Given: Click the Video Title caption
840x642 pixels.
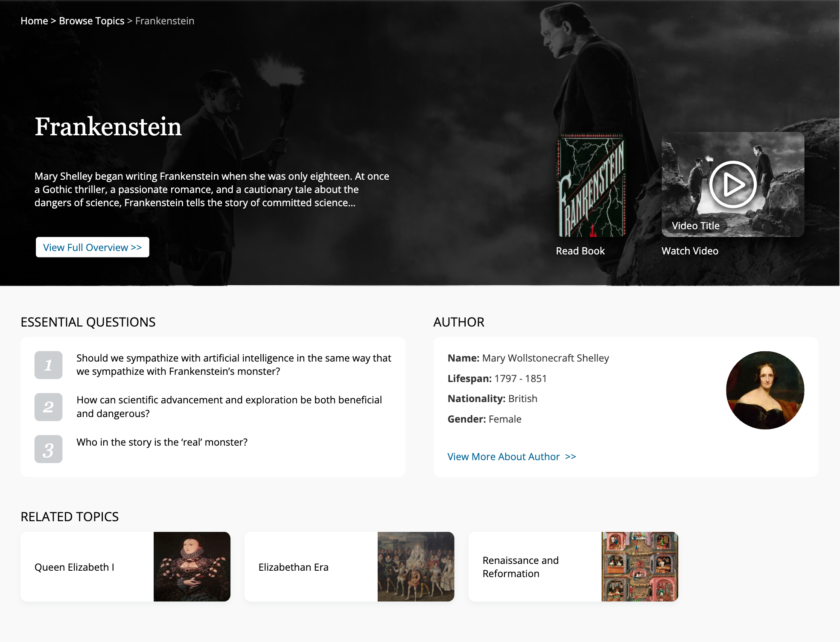Looking at the screenshot, I should point(696,226).
